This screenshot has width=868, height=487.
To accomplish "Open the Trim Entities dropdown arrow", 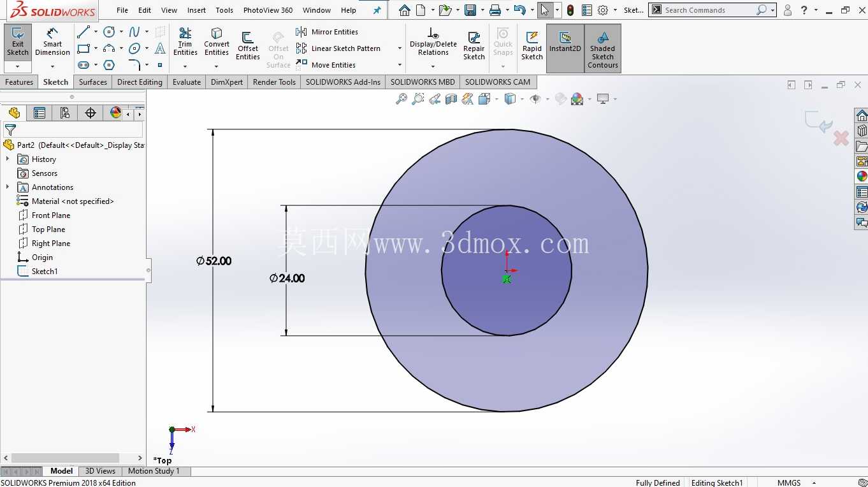I will (x=185, y=66).
